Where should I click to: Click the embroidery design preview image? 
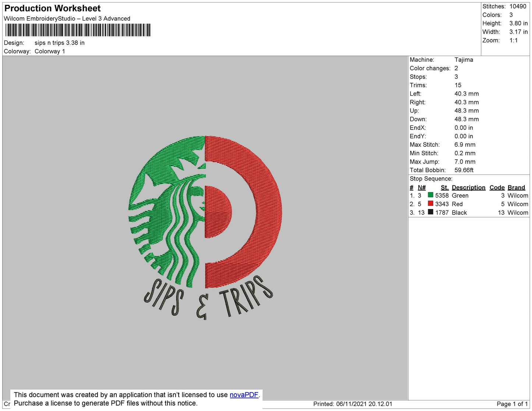(x=205, y=228)
